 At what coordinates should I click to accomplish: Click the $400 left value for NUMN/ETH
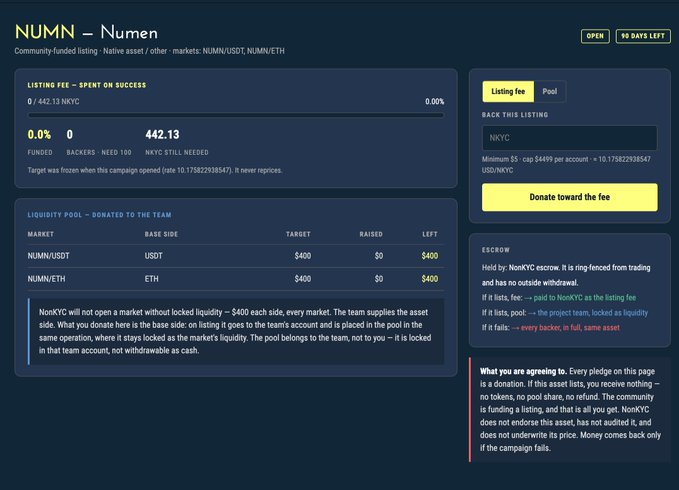point(430,279)
